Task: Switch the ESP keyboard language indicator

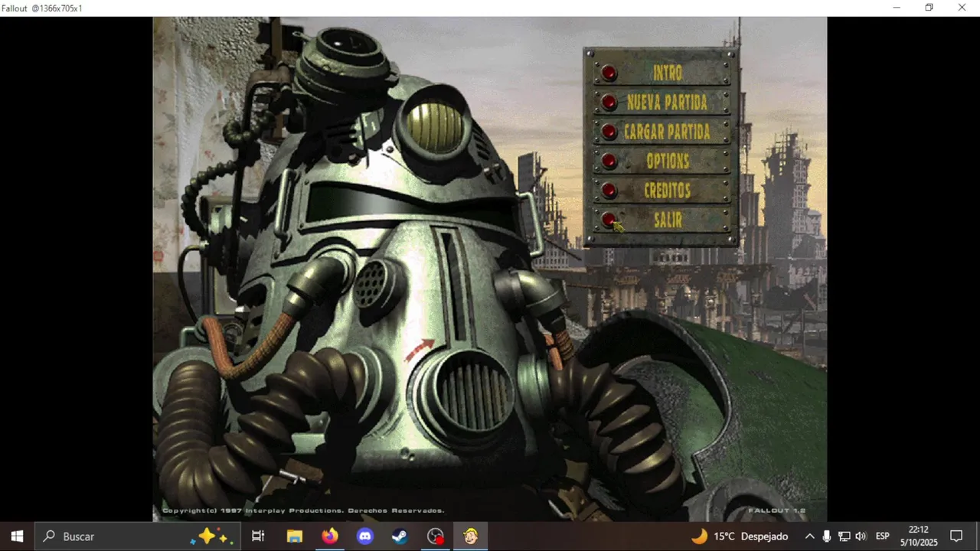Action: click(x=882, y=536)
